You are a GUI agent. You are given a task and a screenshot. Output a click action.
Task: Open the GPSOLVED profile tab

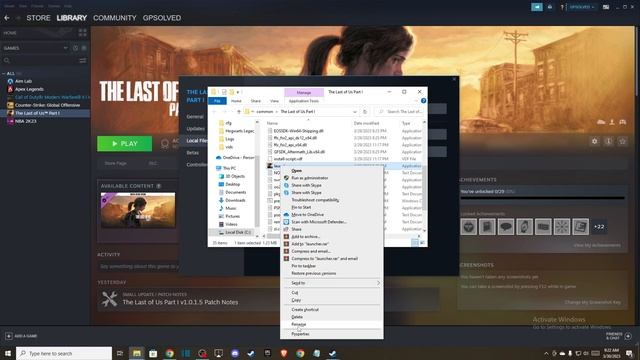click(162, 18)
